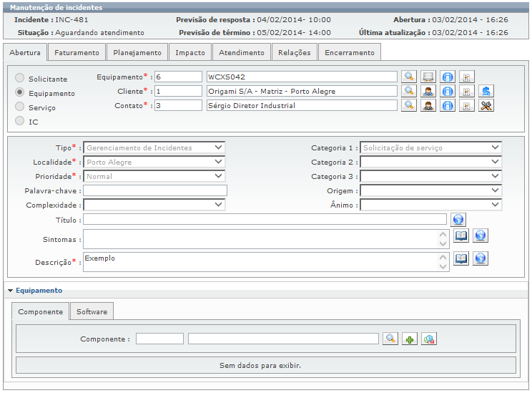The image size is (532, 393).
Task: Click the equipment name field WCXS042
Action: (x=302, y=77)
